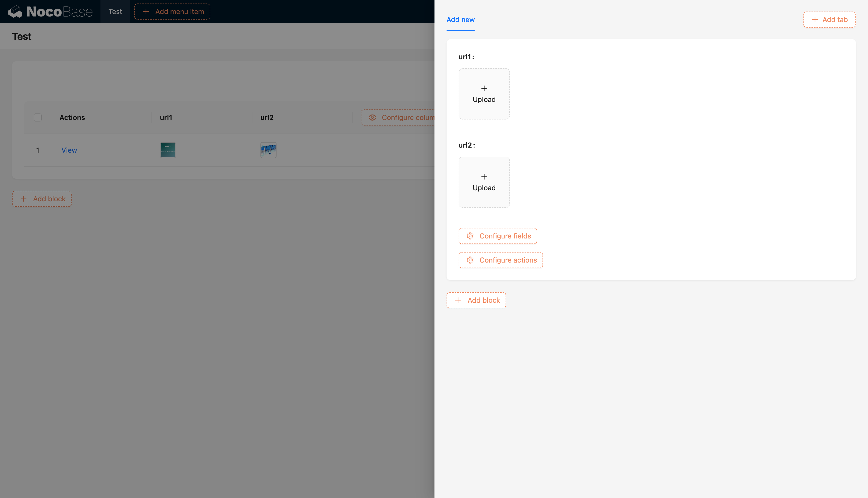Click the Upload text in the url2 field
The image size is (868, 498).
point(484,188)
